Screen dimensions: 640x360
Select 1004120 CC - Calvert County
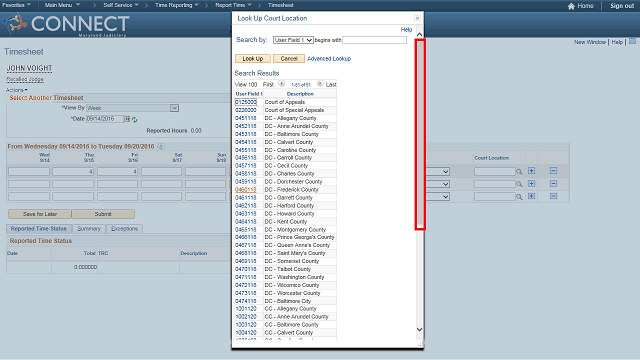tap(246, 333)
